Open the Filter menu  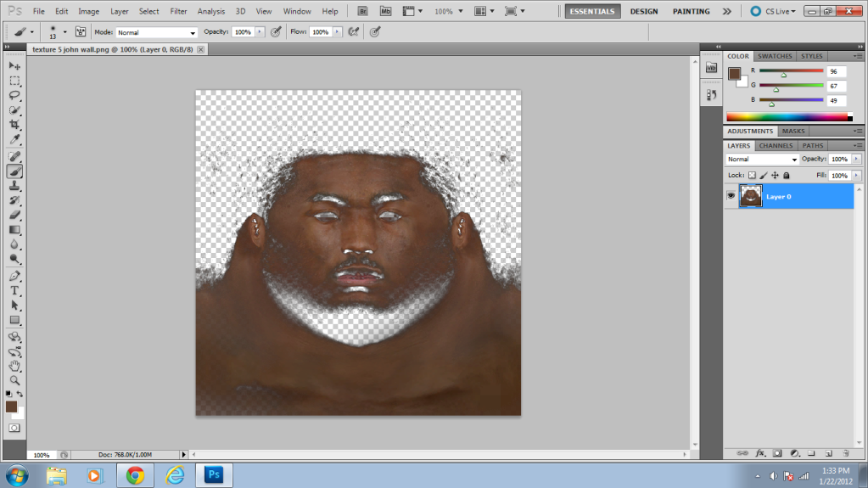pyautogui.click(x=178, y=11)
